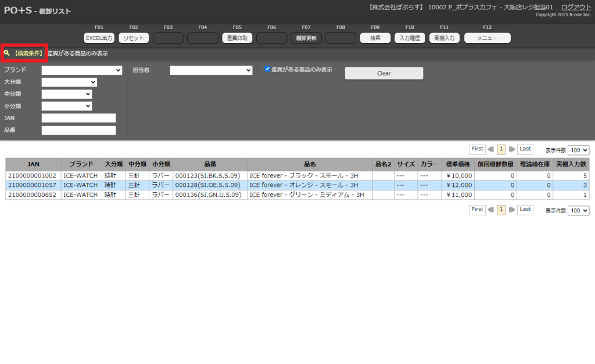The width and height of the screenshot is (595, 364).
Task: Open the メニュー F12 menu button
Action: click(487, 38)
